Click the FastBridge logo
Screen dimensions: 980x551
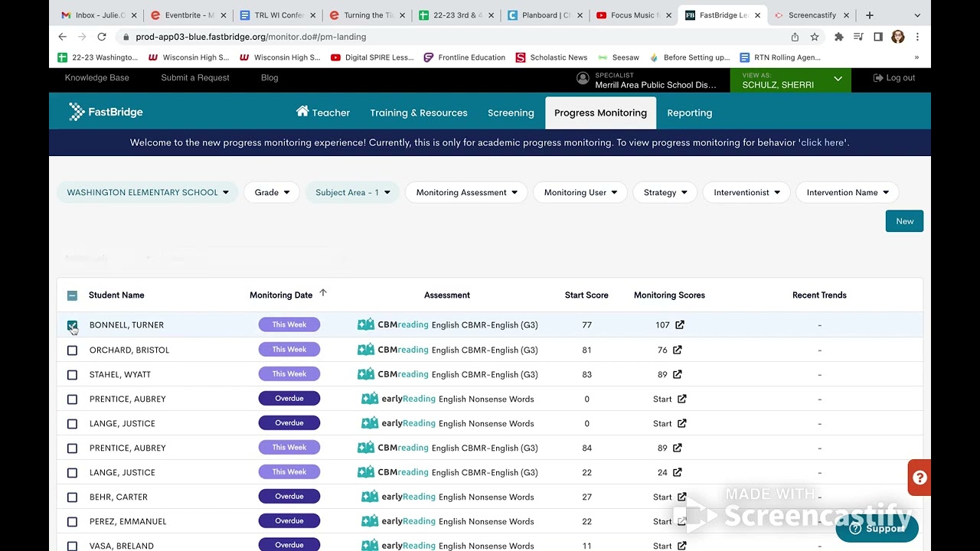pyautogui.click(x=106, y=112)
